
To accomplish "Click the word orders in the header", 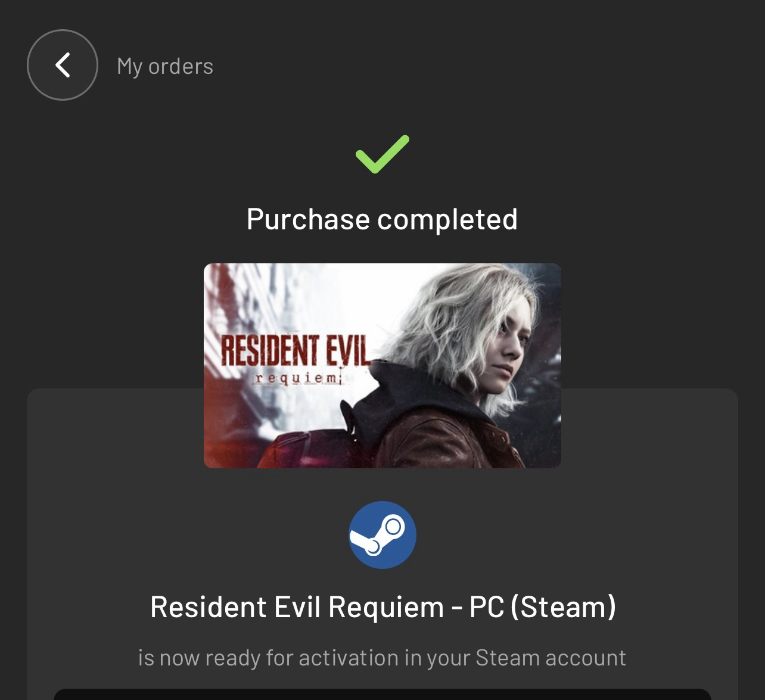I will (x=181, y=66).
